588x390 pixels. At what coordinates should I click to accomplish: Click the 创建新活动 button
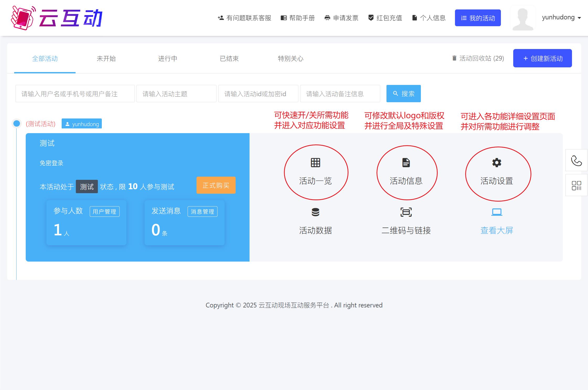click(x=542, y=58)
